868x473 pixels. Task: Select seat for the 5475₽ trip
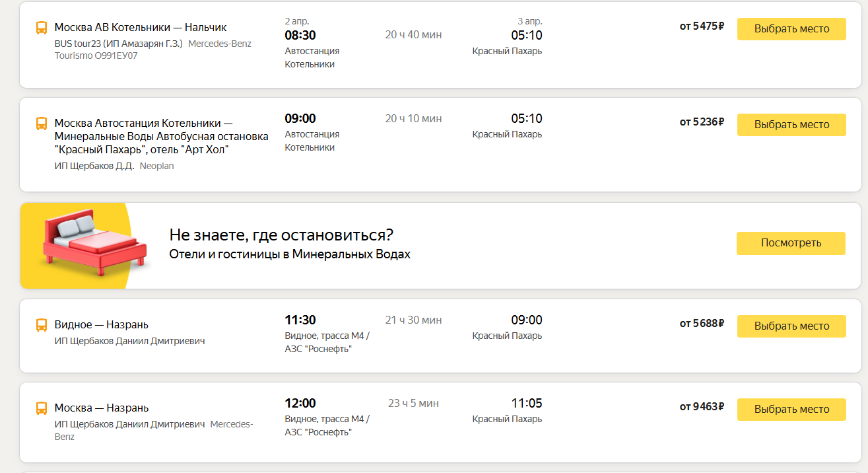point(791,29)
